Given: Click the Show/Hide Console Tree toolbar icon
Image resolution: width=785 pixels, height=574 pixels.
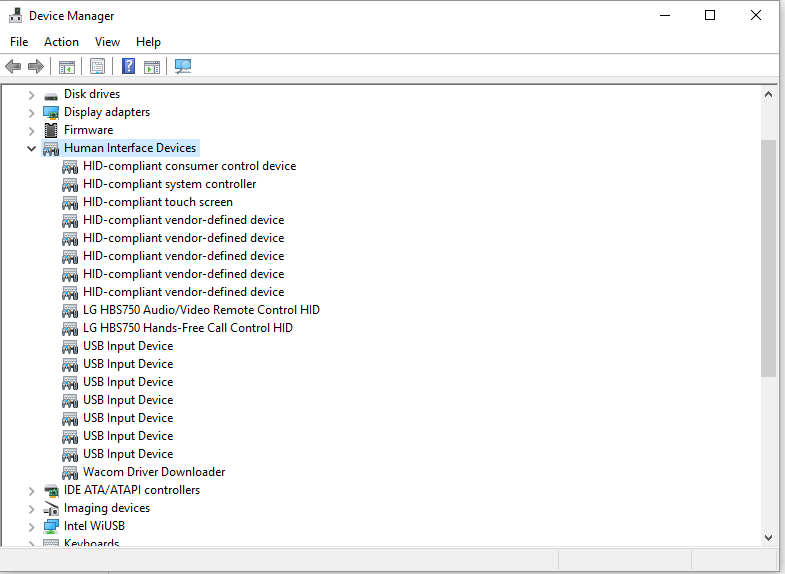Looking at the screenshot, I should click(67, 66).
